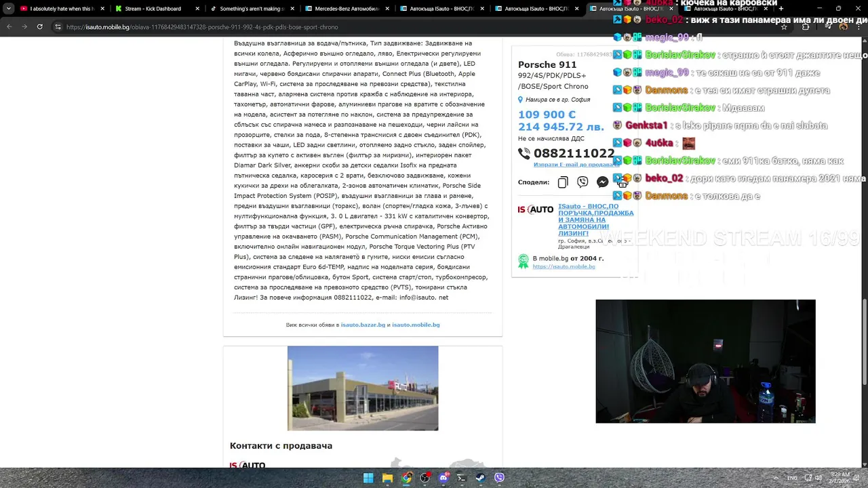868x488 pixels.
Task: Switch to the YouTube 'I absolutely hate' tab
Action: (x=61, y=9)
